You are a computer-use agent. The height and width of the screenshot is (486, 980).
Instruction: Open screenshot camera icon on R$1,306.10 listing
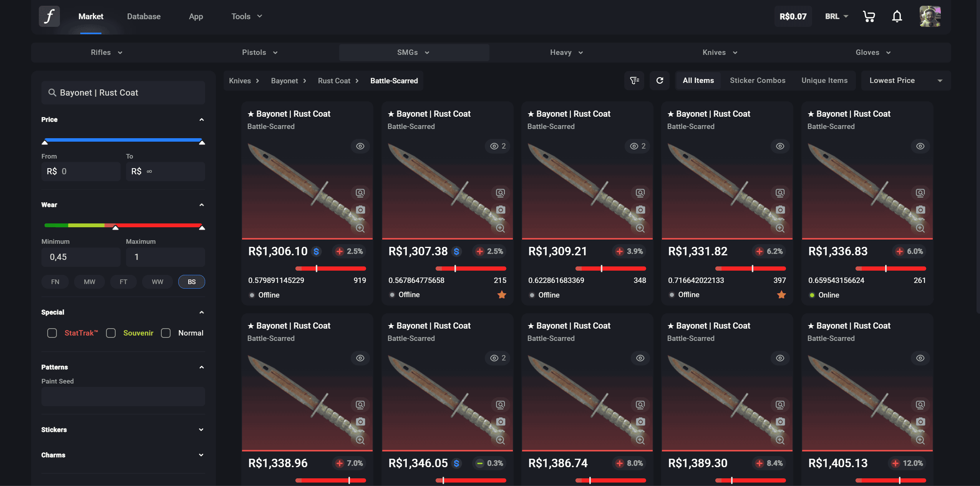point(360,210)
